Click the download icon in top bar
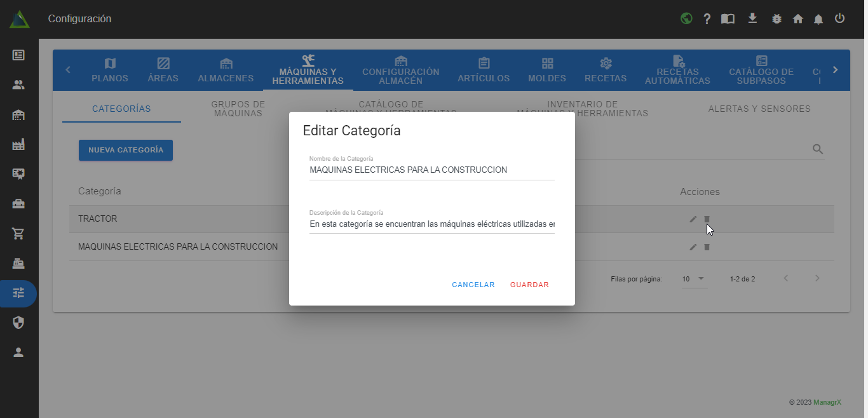This screenshot has width=868, height=418. (752, 18)
